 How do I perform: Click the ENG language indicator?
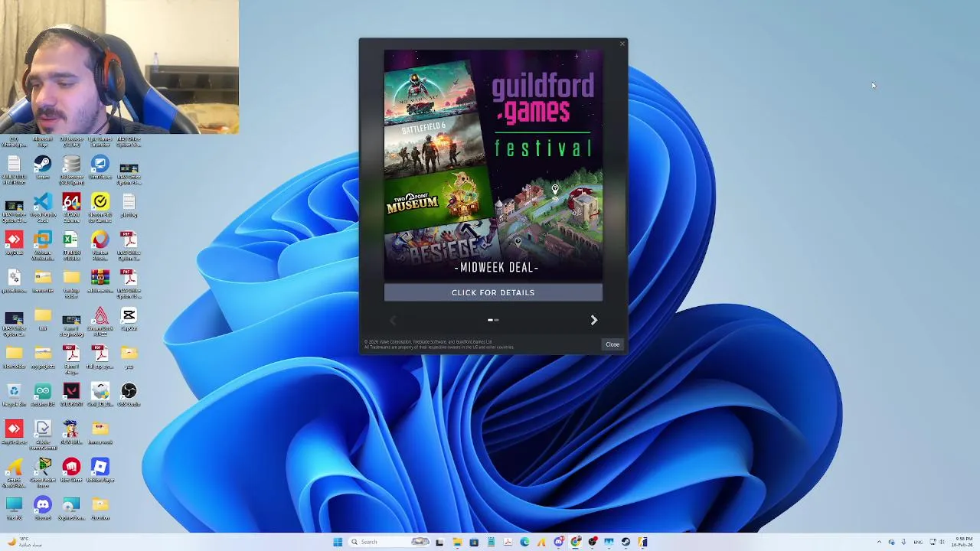(x=918, y=542)
